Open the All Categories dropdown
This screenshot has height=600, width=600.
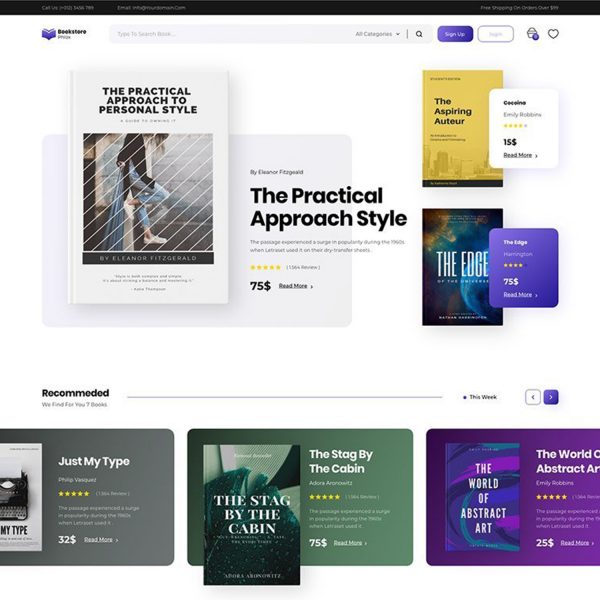click(377, 34)
